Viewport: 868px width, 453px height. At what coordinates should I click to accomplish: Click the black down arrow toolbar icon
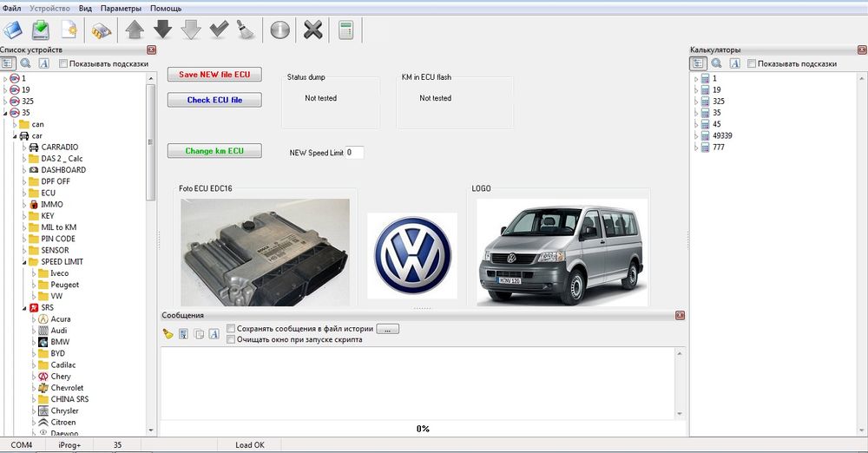[x=163, y=30]
